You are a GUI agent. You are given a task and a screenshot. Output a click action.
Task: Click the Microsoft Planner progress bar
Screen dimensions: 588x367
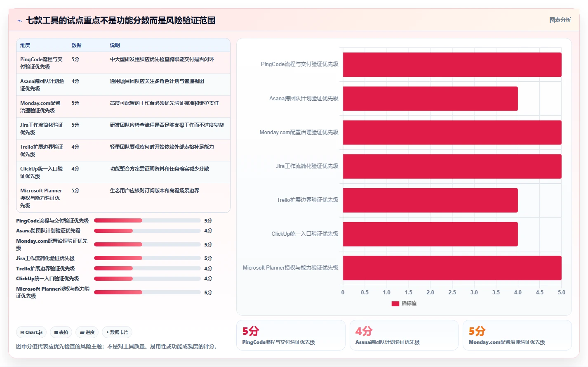coord(147,292)
